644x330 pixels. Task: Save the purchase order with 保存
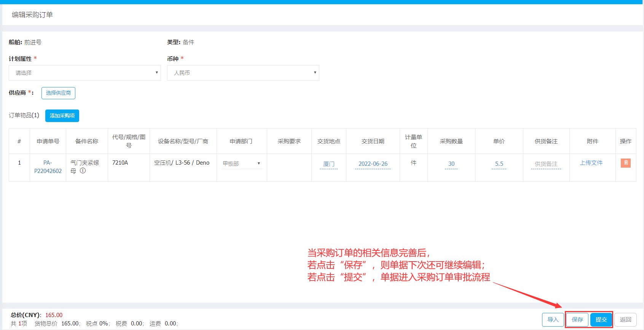(577, 320)
